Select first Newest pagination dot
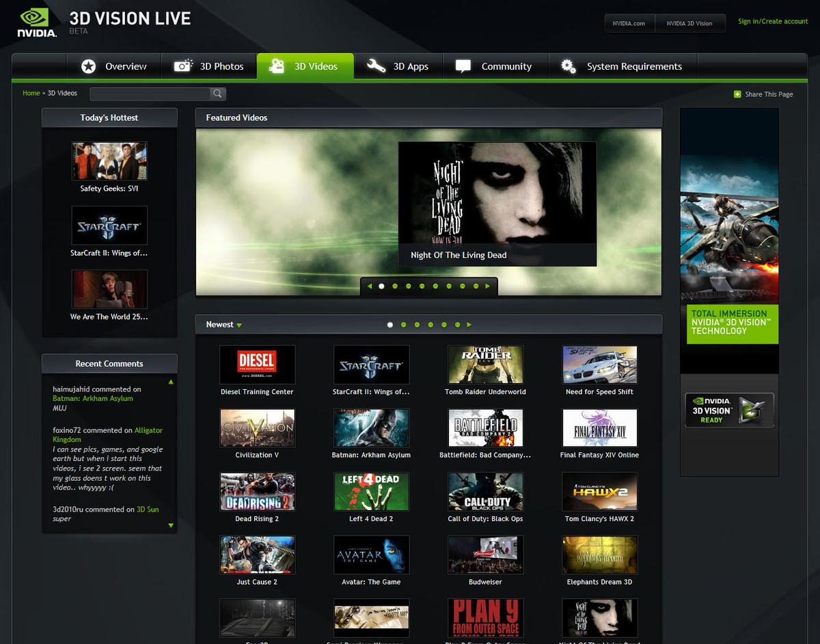This screenshot has height=644, width=820. pyautogui.click(x=390, y=325)
